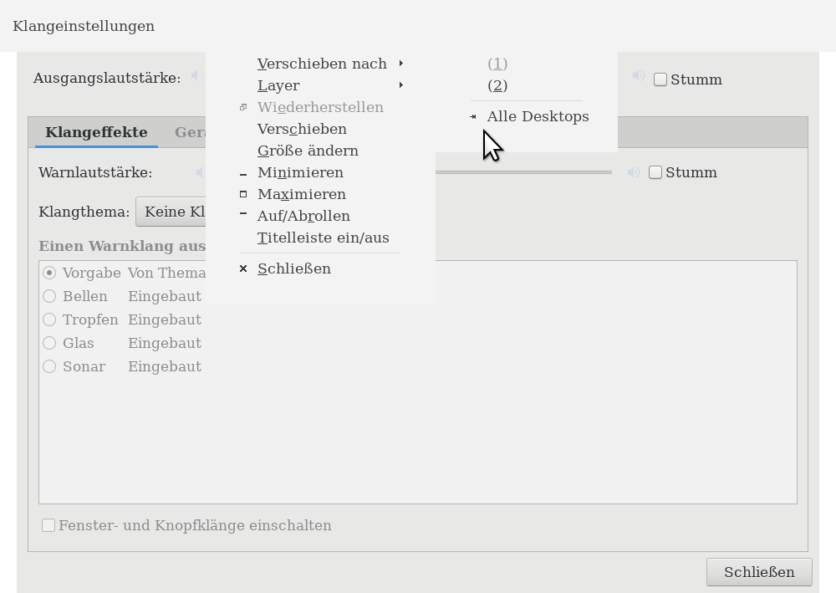Click the alert volume low speaker icon
The width and height of the screenshot is (836, 593).
[199, 172]
